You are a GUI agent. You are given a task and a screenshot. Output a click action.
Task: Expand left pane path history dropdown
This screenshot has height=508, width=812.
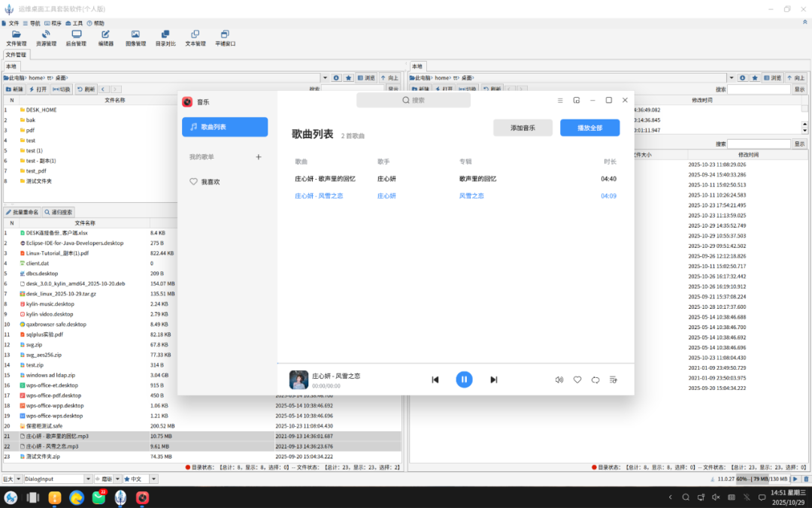[x=326, y=77]
